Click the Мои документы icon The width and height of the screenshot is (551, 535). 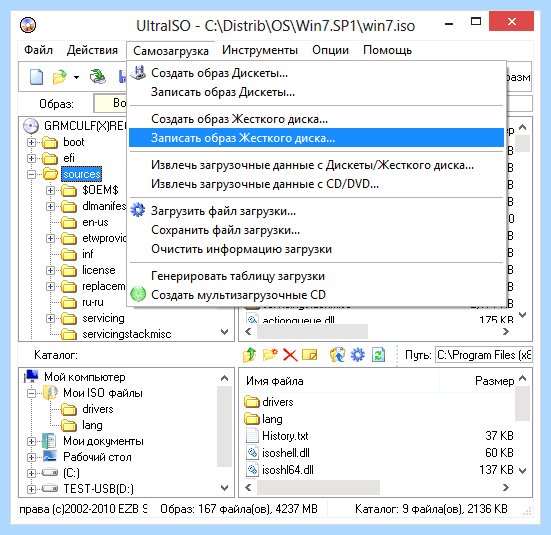tap(49, 440)
